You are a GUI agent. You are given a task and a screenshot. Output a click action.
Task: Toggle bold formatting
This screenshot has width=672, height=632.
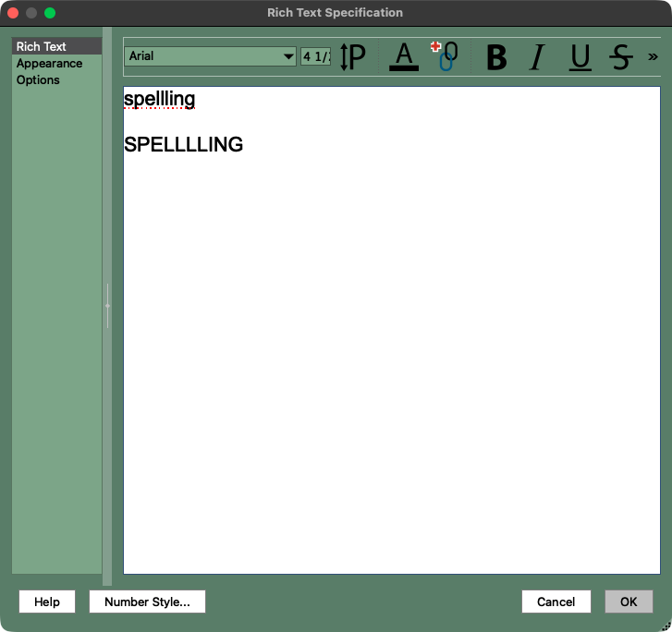coord(496,57)
